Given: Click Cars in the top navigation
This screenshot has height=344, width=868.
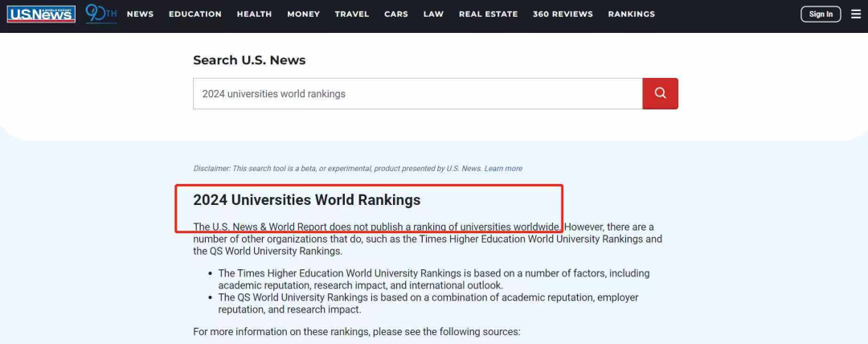Looking at the screenshot, I should pyautogui.click(x=396, y=14).
